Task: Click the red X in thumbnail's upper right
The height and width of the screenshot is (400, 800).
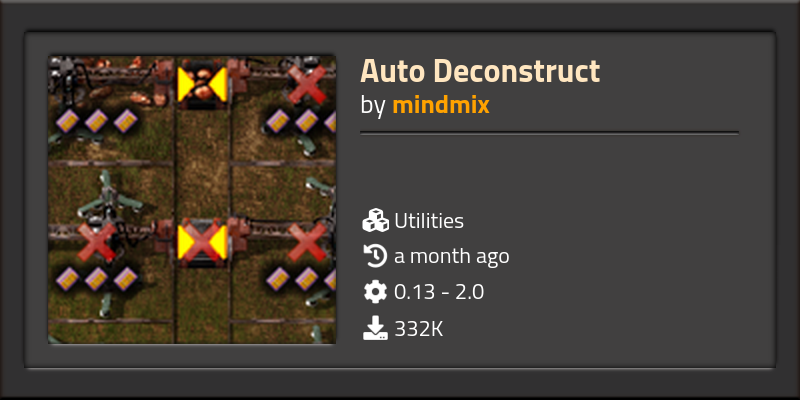Action: (306, 84)
